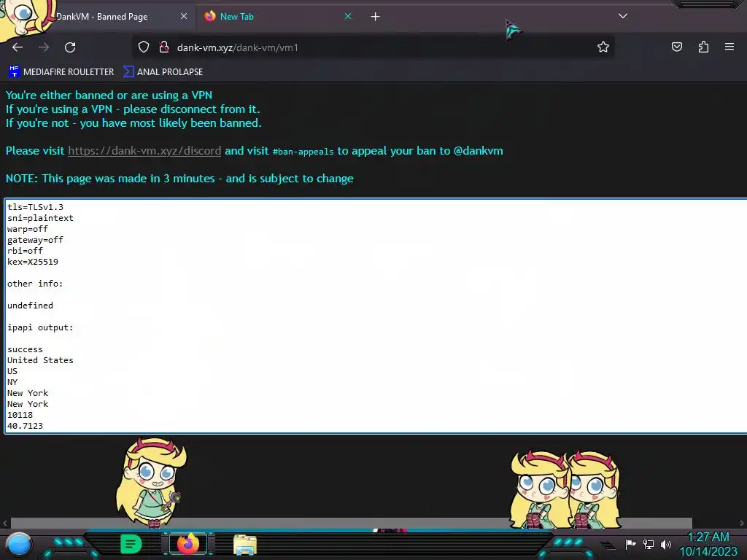Screen dimensions: 747x560
Task: Open the Firefox application menu
Action: tap(729, 47)
